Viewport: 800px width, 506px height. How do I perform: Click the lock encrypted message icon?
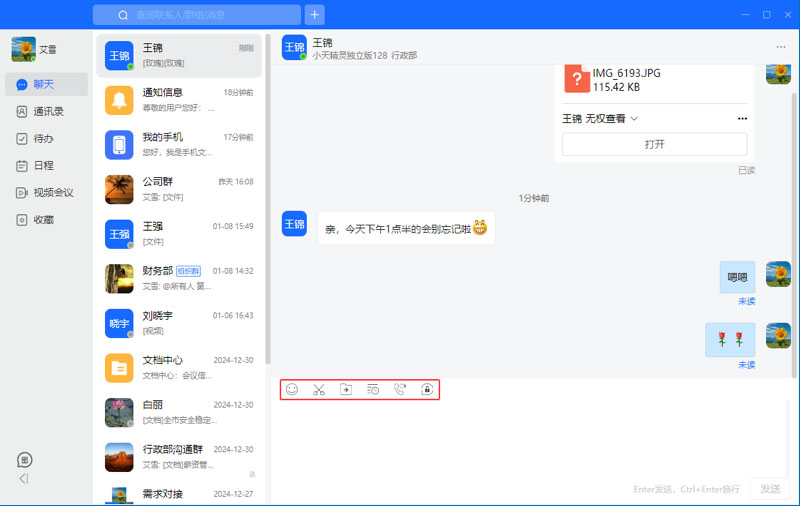[427, 390]
